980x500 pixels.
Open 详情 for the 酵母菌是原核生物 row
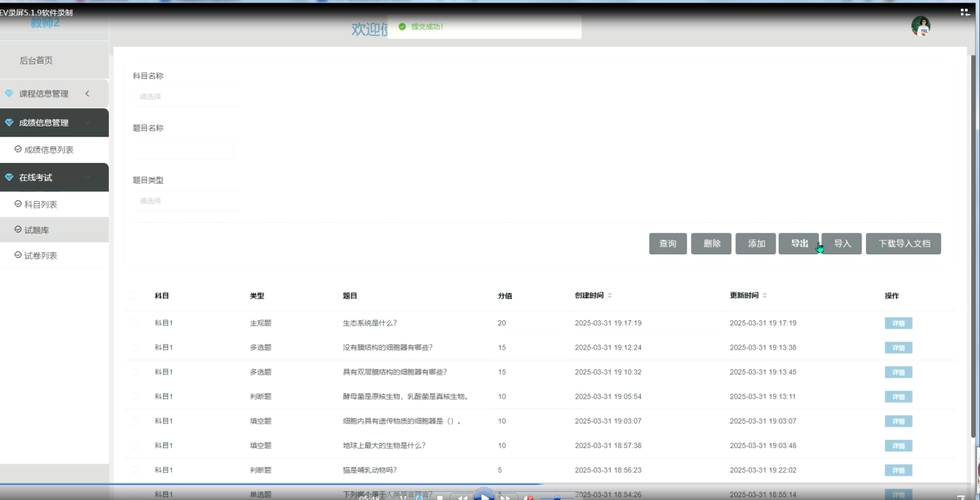click(898, 397)
